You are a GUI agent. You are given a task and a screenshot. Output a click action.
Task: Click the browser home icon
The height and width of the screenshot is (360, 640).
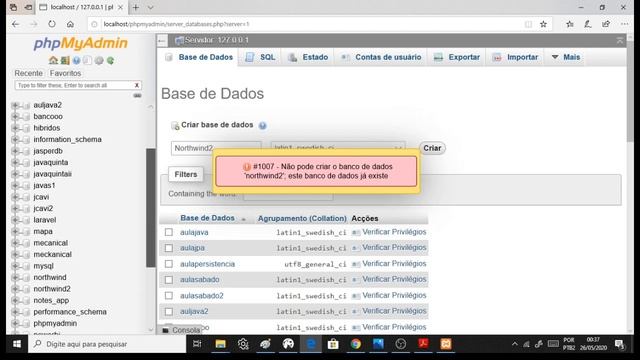[70, 24]
